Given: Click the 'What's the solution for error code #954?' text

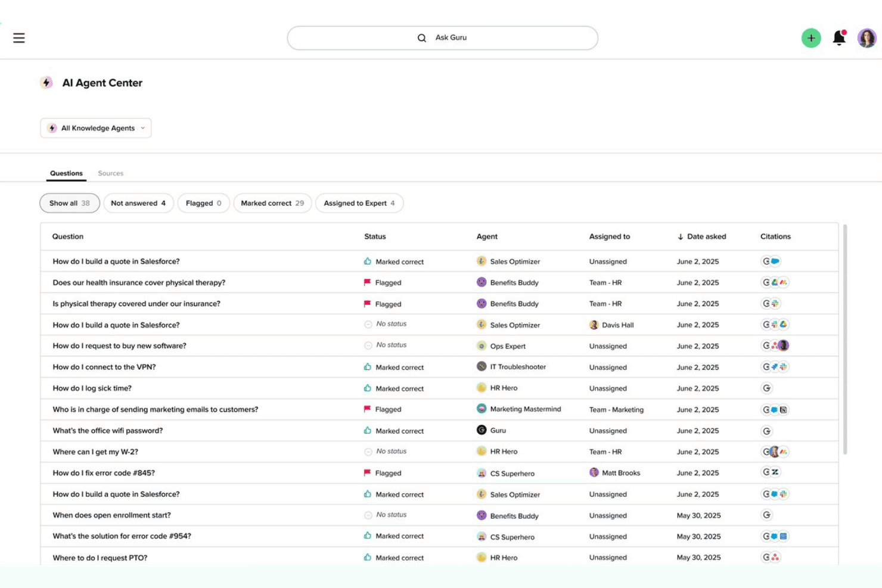Looking at the screenshot, I should [122, 536].
